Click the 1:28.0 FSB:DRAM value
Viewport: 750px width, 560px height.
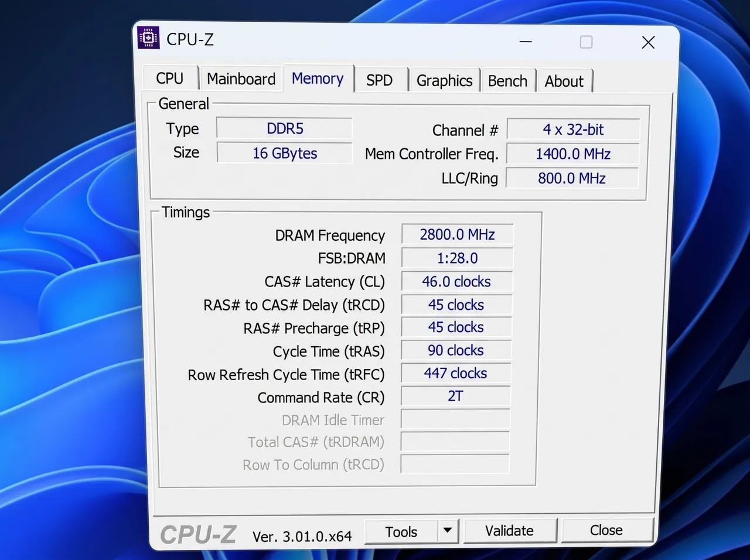(x=457, y=258)
